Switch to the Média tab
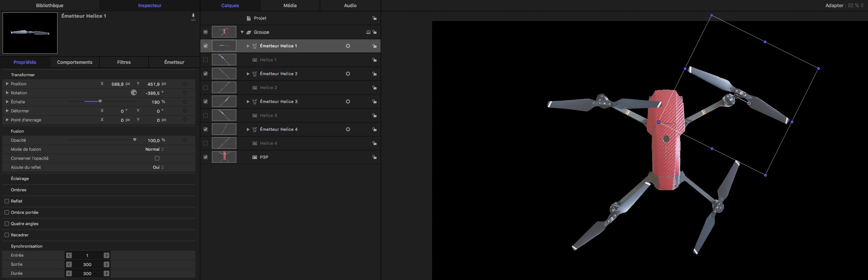Image resolution: width=868 pixels, height=280 pixels. [x=290, y=5]
